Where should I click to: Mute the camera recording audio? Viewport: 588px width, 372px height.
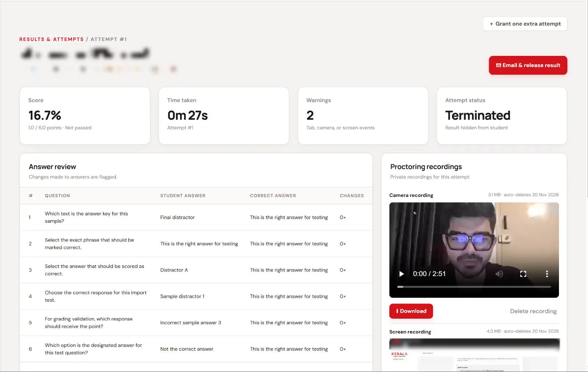499,274
